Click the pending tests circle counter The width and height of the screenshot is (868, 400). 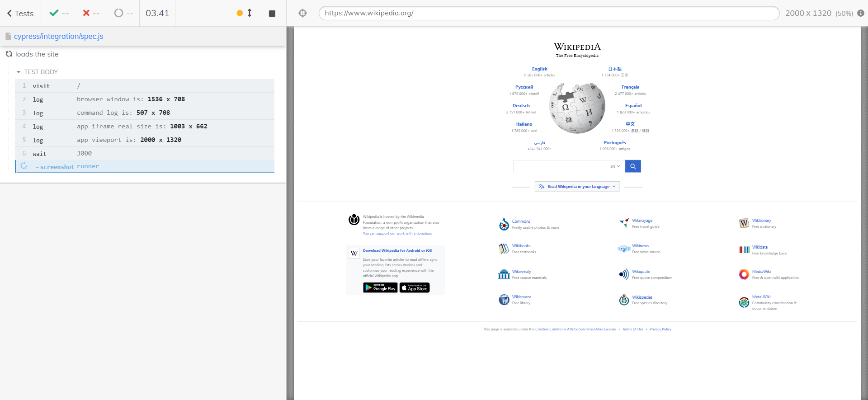[124, 13]
